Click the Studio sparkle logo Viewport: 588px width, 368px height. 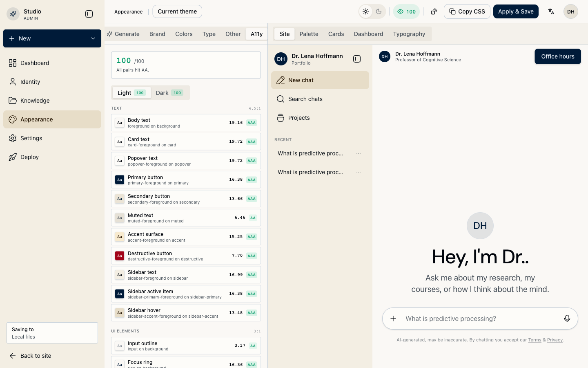[13, 14]
